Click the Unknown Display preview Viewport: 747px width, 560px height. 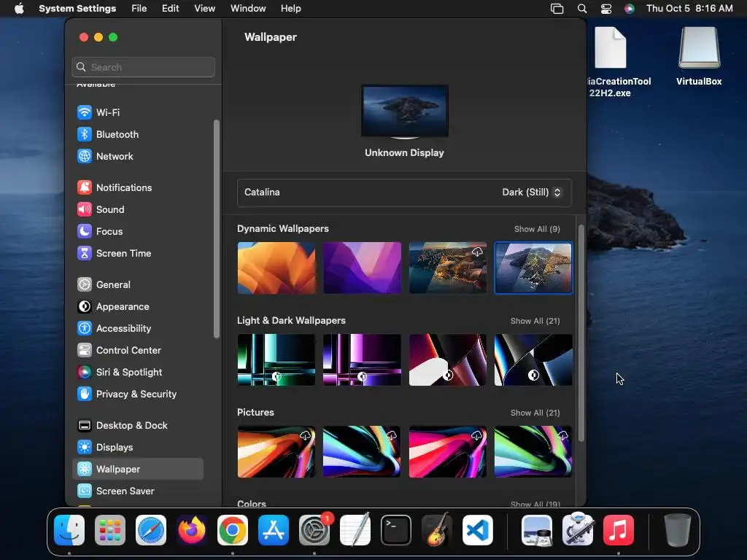404,112
